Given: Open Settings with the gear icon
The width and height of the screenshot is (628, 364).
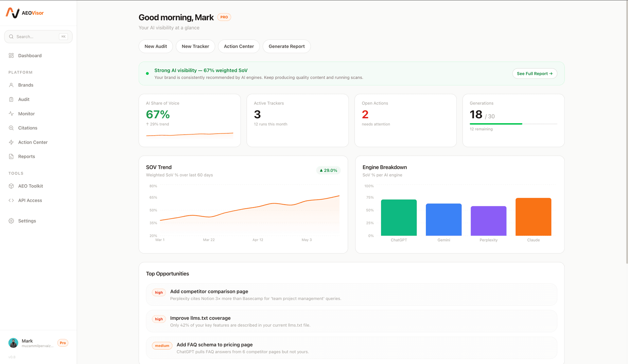Looking at the screenshot, I should [11, 221].
